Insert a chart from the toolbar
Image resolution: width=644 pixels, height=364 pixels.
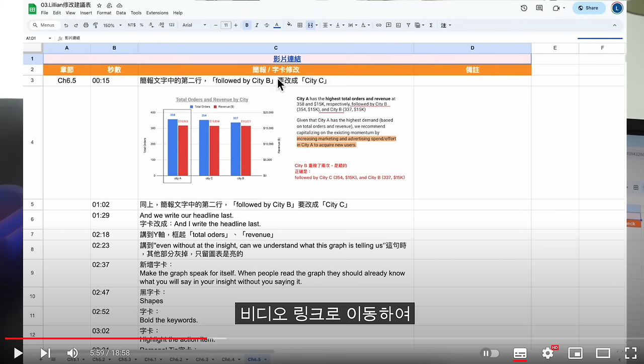[398, 25]
